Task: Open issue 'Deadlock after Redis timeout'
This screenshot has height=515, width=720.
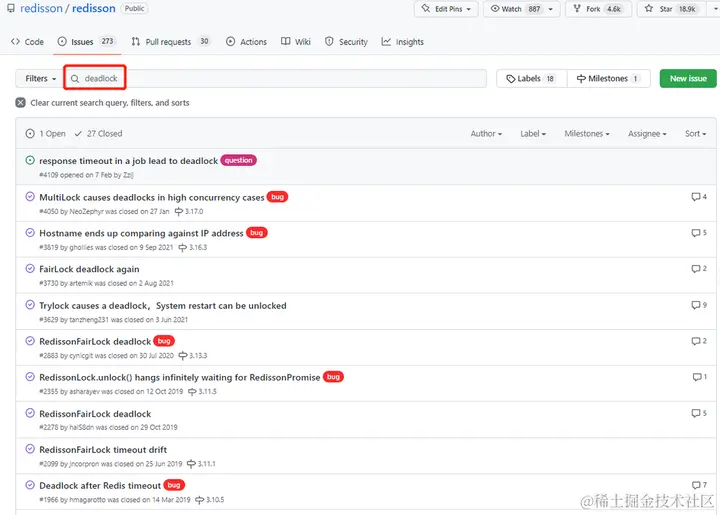Action: pyautogui.click(x=100, y=486)
